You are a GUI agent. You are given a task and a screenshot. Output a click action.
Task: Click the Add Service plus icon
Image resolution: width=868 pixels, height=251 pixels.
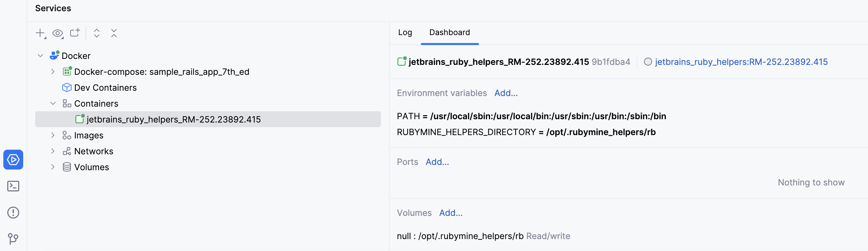tap(40, 33)
